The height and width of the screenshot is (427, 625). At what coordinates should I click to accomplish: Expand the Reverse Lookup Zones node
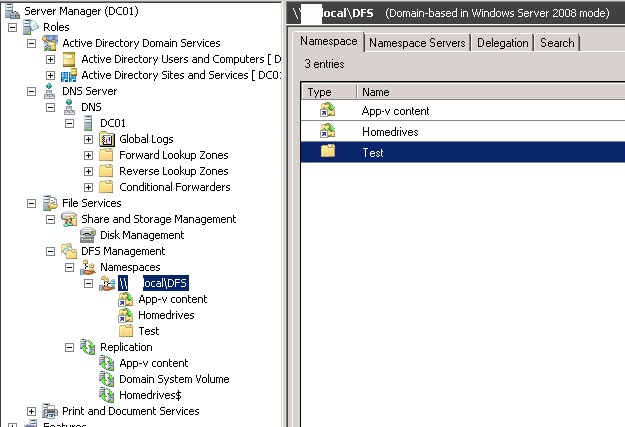pyautogui.click(x=89, y=171)
